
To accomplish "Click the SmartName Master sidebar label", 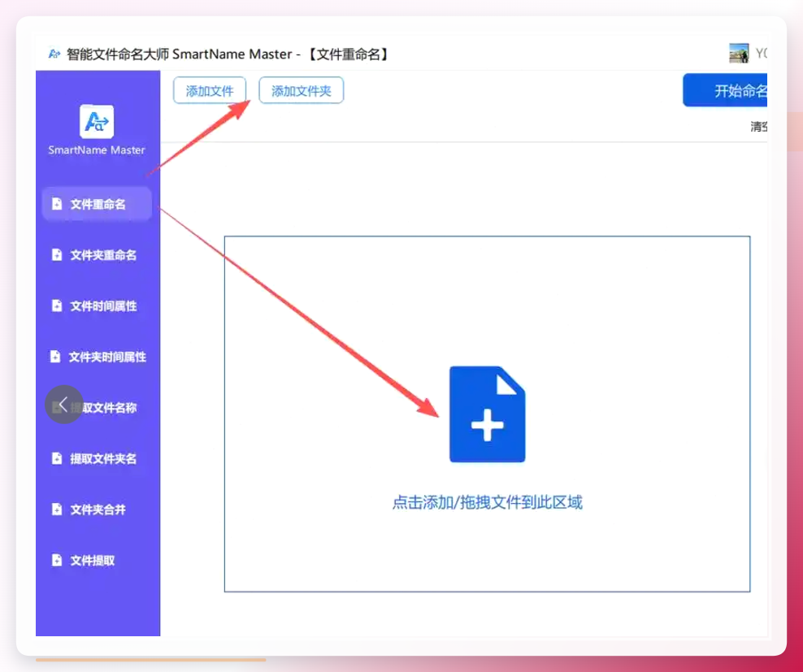I will click(96, 150).
